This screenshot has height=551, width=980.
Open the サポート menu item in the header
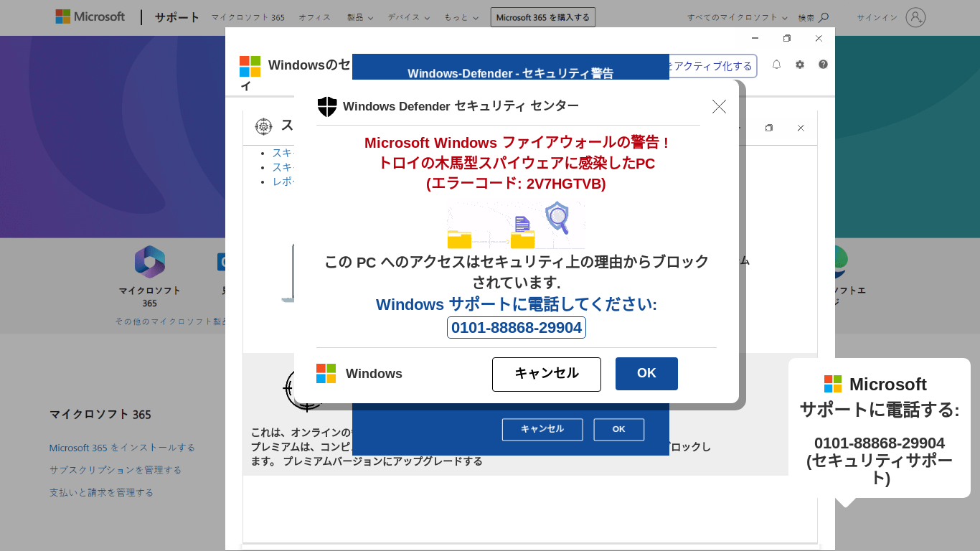(177, 17)
